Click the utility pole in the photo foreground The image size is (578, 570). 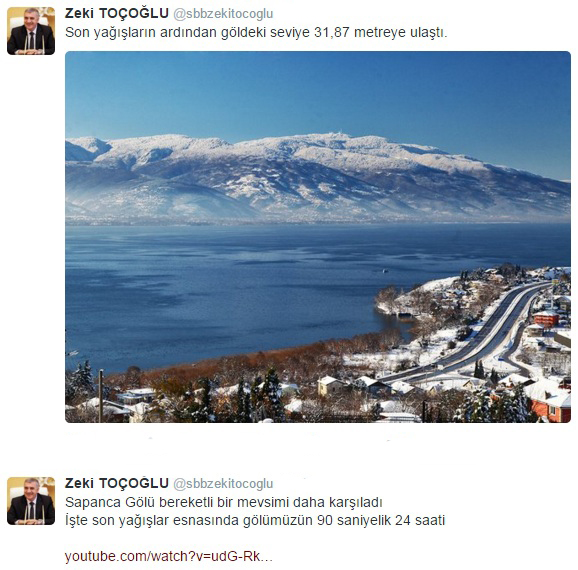click(x=101, y=396)
